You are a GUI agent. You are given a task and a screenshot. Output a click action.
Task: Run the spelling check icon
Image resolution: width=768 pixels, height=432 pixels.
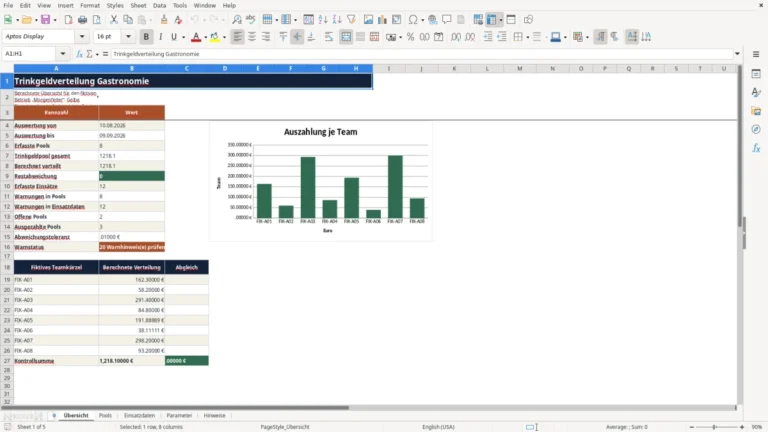[x=251, y=20]
